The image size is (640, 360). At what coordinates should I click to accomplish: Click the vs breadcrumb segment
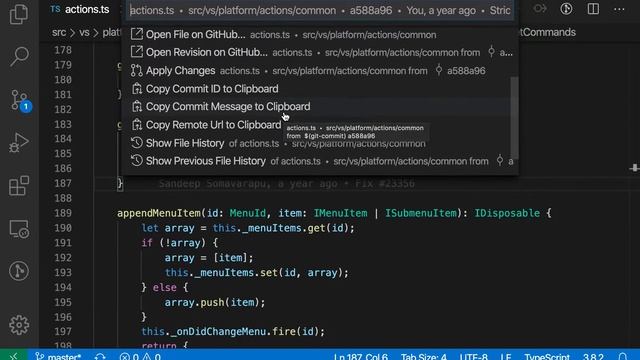84,32
